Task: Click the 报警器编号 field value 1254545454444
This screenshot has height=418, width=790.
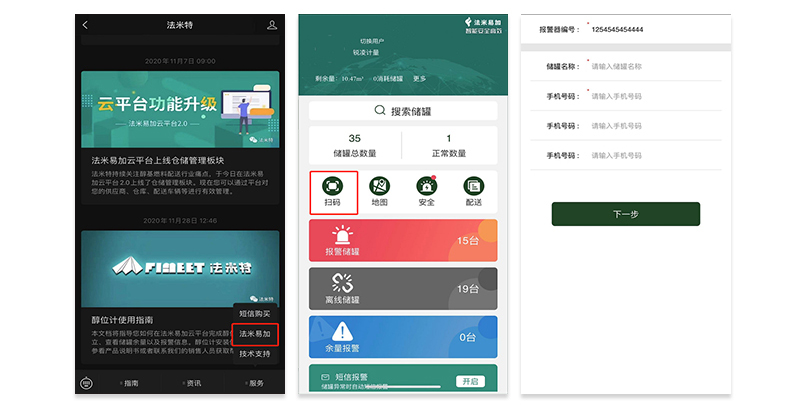Action: (617, 30)
